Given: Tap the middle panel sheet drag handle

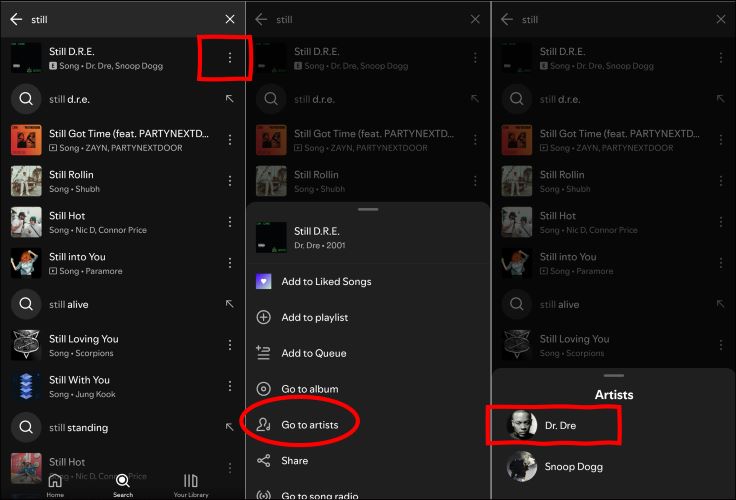Looking at the screenshot, I should [x=368, y=209].
